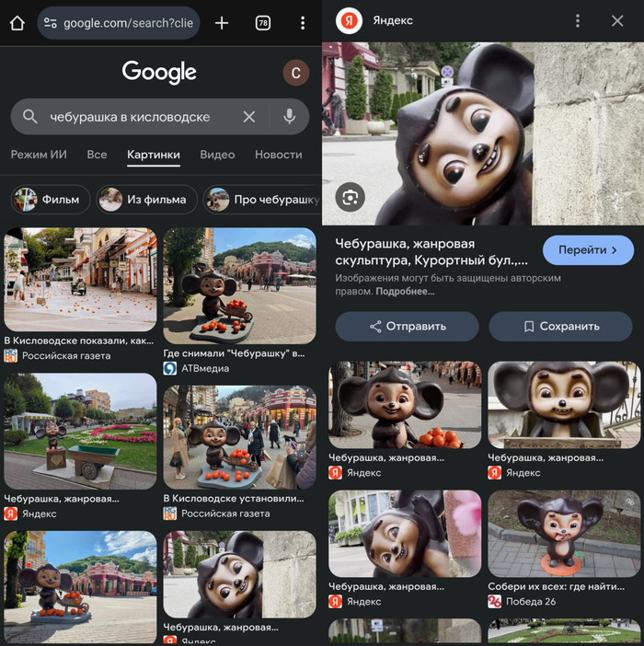This screenshot has width=644, height=646.
Task: Tap the Google Lens icon on image
Action: pyautogui.click(x=350, y=196)
